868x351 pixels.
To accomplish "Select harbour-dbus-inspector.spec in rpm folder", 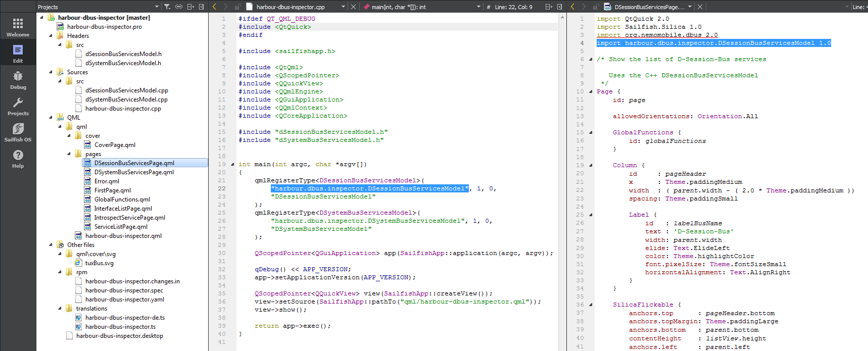I will point(124,290).
